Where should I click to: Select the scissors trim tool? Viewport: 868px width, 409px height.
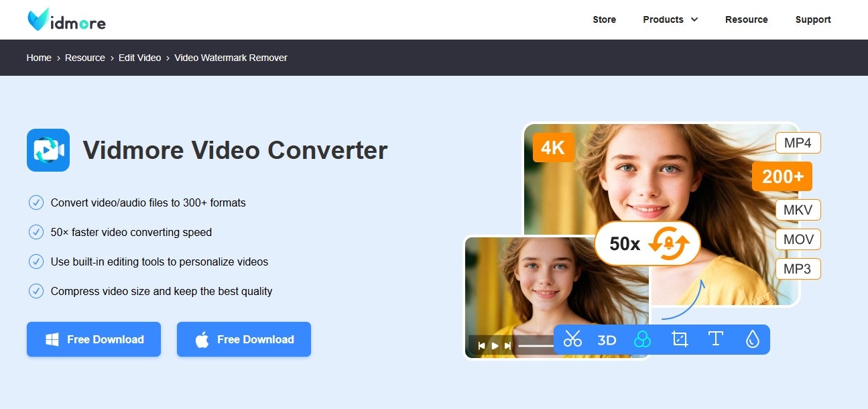pos(574,340)
